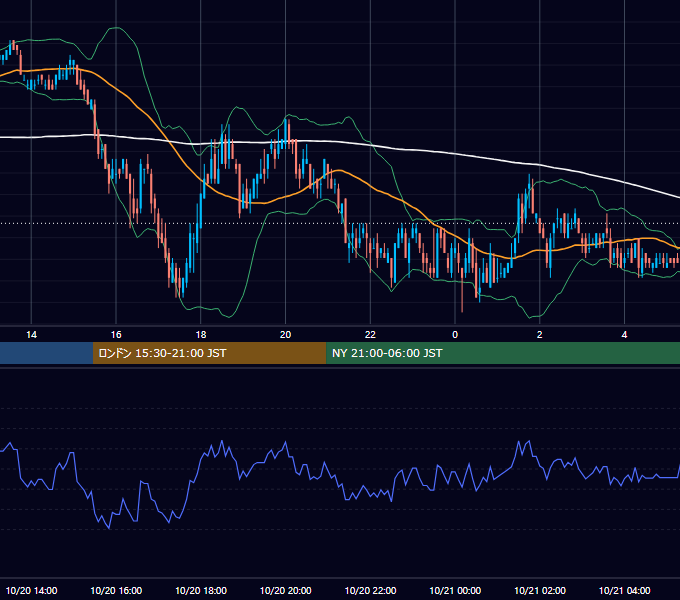Click time axis label 2
Screen dimensions: 680x600
click(539, 335)
